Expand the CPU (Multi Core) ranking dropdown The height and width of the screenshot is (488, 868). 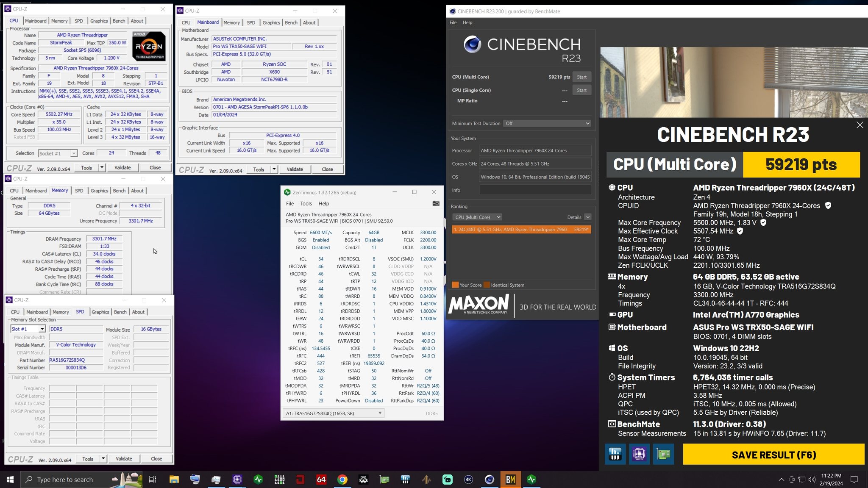(x=477, y=217)
